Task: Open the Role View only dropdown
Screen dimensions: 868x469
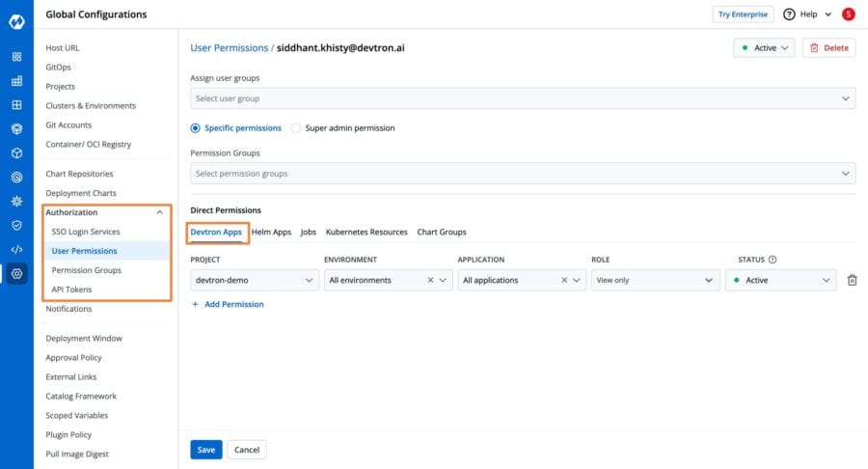Action: (x=656, y=280)
